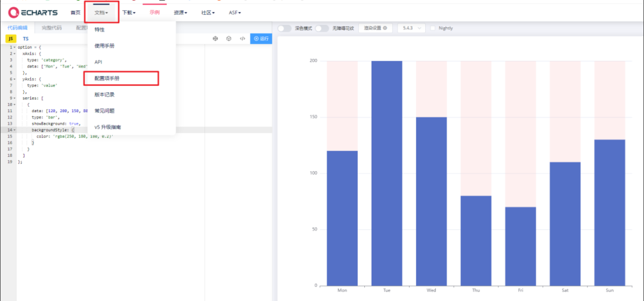This screenshot has height=301, width=644.
Task: Click the Thu bar in chart
Action: click(476, 241)
